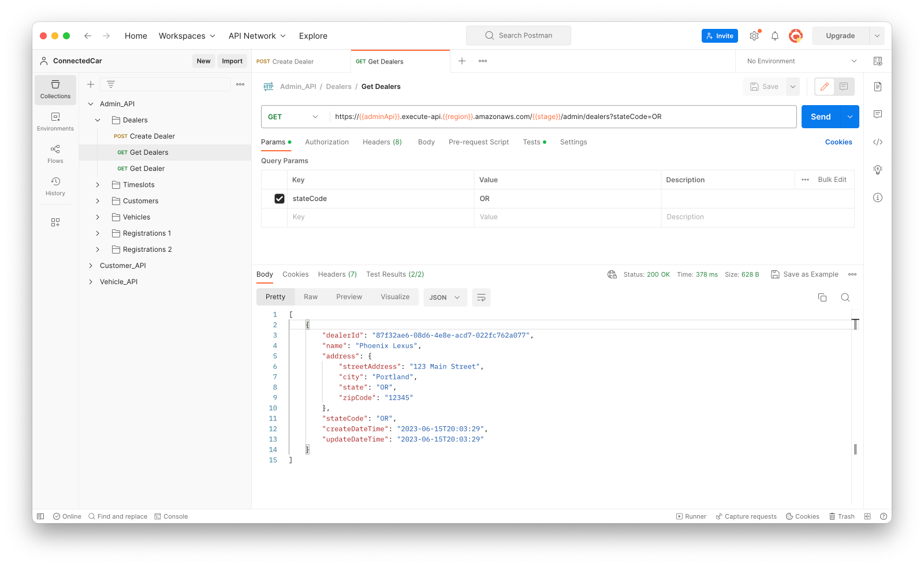Switch to comment mode icon

844,87
